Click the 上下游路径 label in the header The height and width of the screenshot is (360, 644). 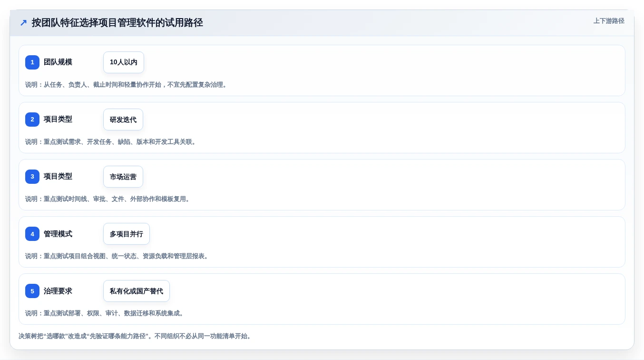609,21
